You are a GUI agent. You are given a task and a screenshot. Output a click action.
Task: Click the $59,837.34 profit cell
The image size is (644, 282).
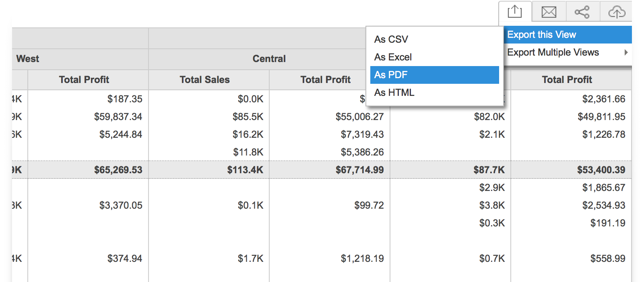coord(118,117)
